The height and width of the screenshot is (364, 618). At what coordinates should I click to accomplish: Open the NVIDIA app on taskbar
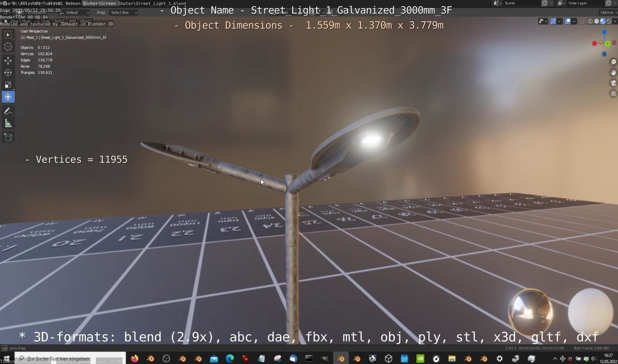(x=420, y=358)
